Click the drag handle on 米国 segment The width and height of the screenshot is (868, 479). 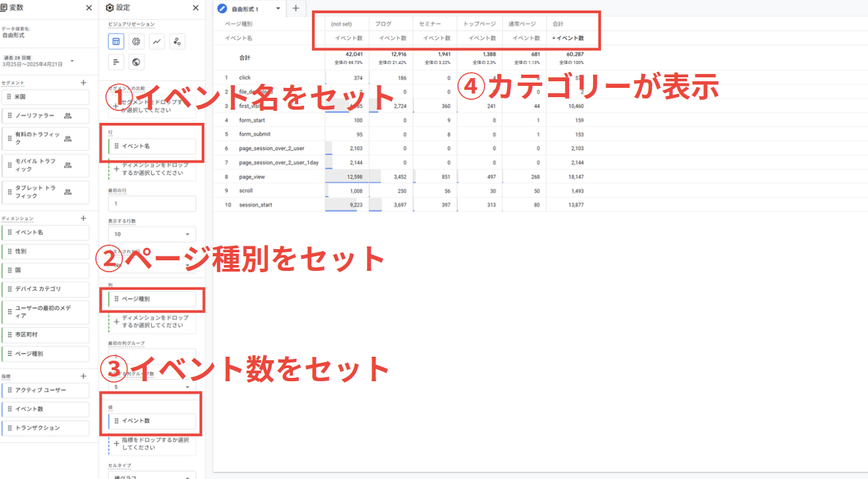10,96
